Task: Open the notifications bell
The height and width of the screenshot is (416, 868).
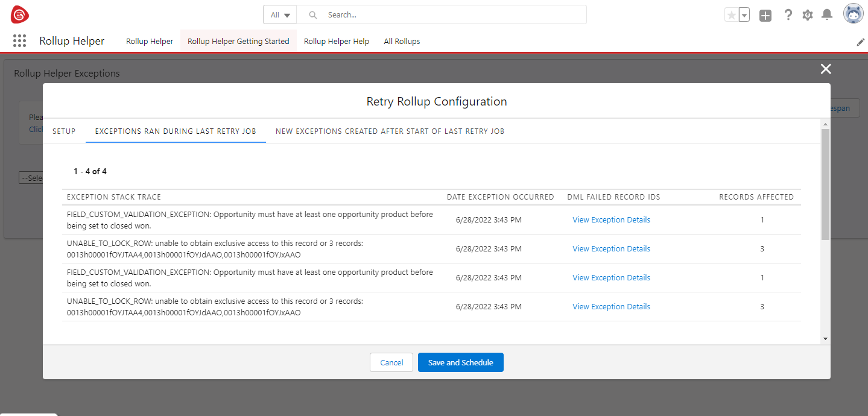Action: click(x=827, y=14)
